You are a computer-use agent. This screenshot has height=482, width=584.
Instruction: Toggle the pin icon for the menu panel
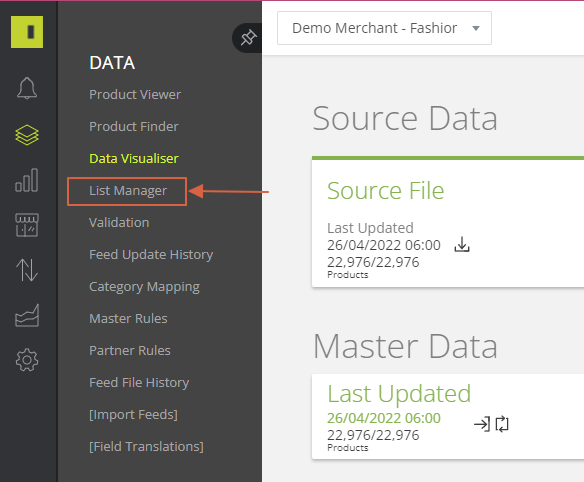point(248,38)
